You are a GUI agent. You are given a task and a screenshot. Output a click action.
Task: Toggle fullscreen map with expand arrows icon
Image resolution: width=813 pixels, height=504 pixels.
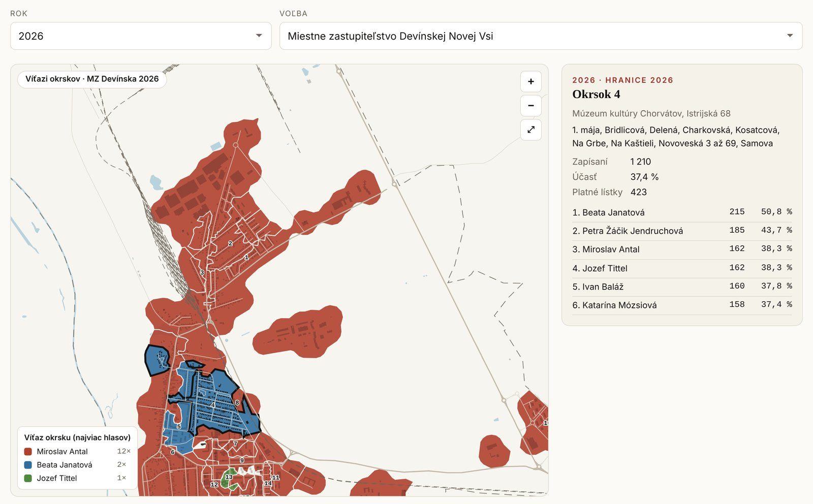click(x=530, y=130)
